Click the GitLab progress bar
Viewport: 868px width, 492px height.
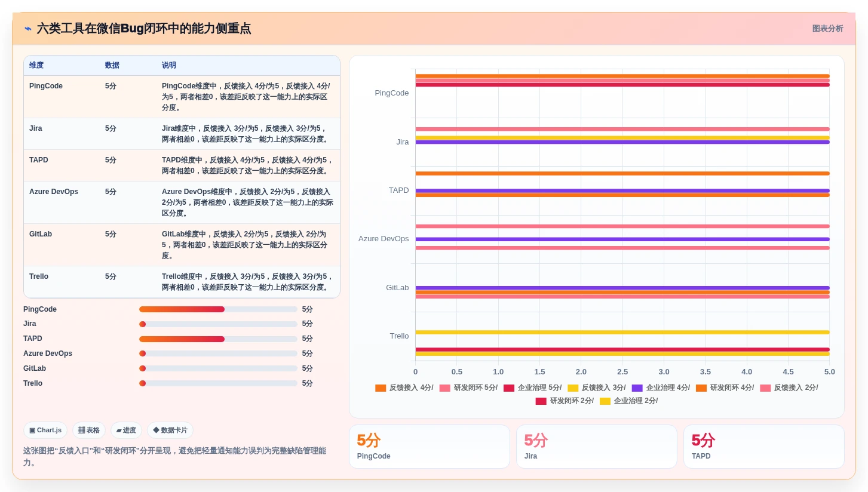click(x=218, y=368)
